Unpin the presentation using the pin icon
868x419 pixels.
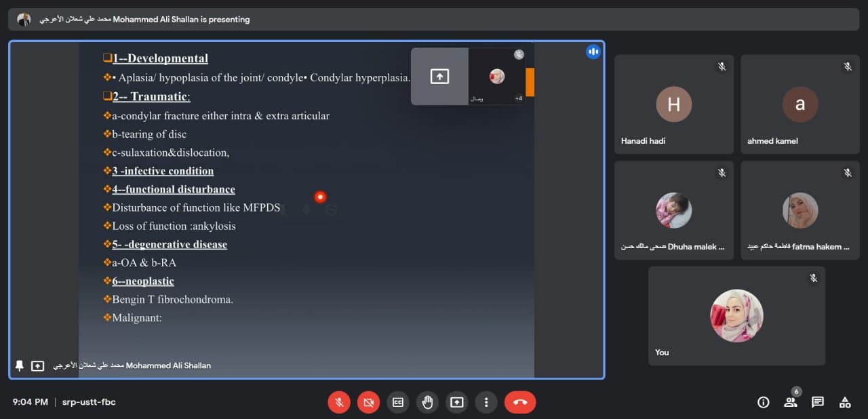click(20, 365)
